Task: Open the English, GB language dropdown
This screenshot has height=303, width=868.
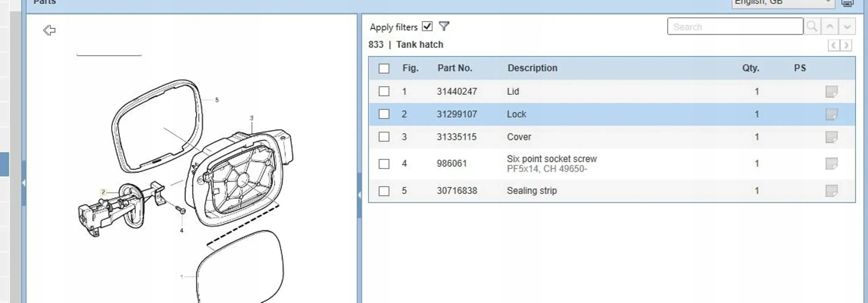Action: (x=783, y=3)
